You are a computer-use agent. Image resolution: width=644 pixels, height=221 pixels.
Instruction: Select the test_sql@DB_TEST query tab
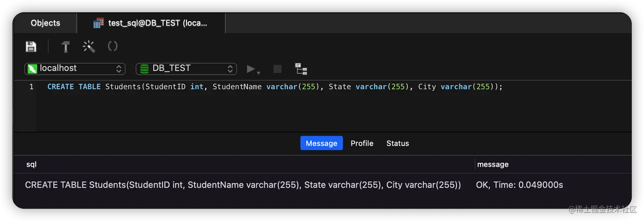pos(151,23)
